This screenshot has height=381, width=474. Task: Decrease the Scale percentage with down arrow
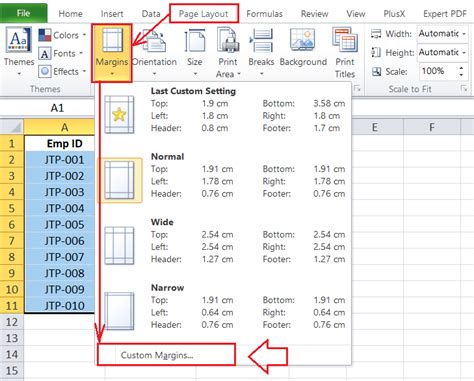tap(461, 75)
